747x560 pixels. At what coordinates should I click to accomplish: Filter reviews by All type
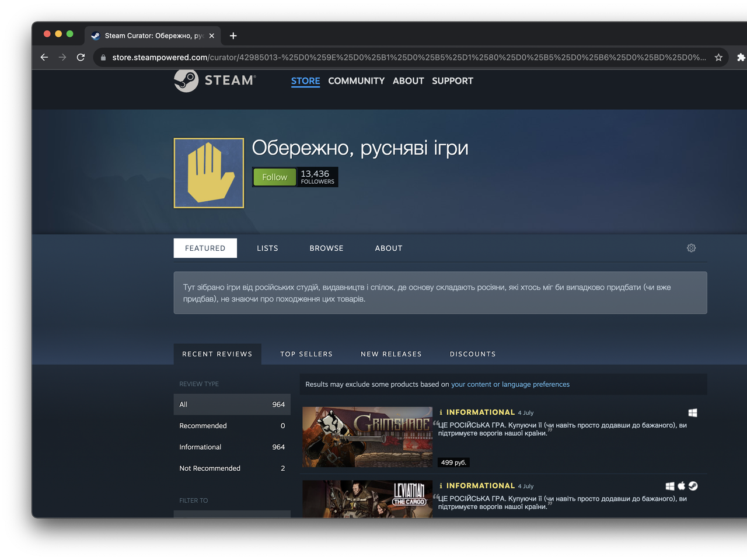pos(232,404)
